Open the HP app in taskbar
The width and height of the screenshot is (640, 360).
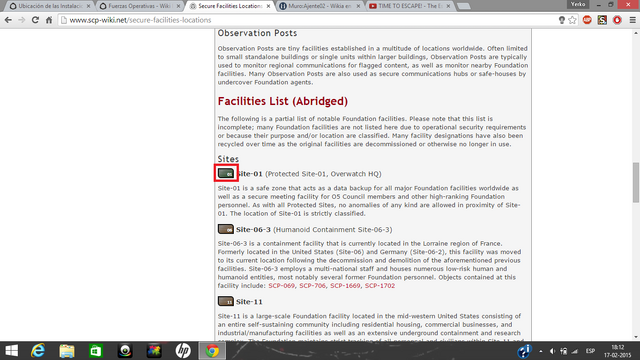point(183,351)
